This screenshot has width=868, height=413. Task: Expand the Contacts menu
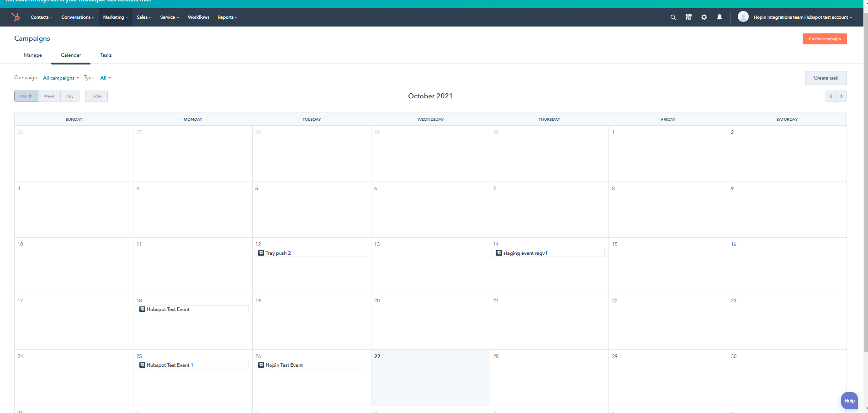coord(42,17)
